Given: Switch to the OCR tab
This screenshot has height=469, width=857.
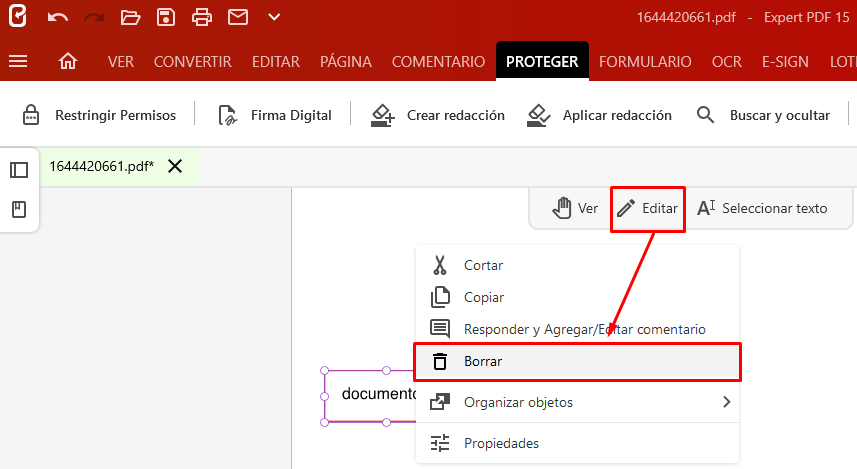Looking at the screenshot, I should pos(727,62).
